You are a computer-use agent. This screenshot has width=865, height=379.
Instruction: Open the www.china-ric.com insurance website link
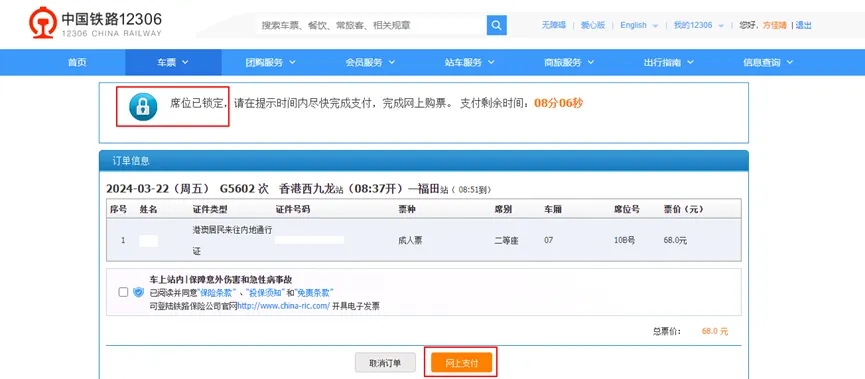click(284, 306)
